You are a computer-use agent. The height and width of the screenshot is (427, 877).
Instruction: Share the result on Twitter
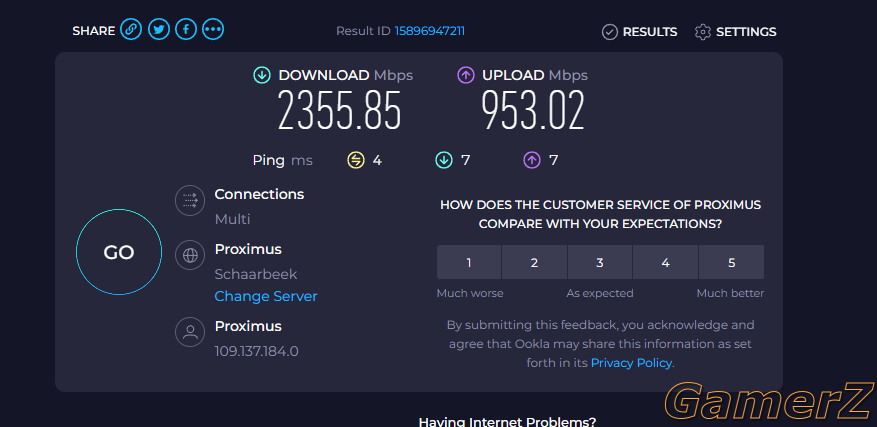(x=159, y=29)
